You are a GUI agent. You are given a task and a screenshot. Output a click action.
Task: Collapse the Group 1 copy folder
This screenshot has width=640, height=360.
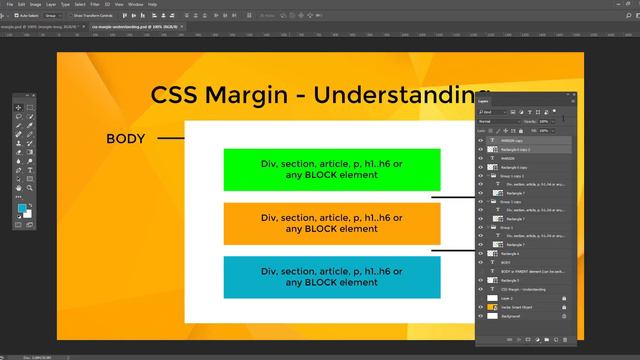point(488,202)
